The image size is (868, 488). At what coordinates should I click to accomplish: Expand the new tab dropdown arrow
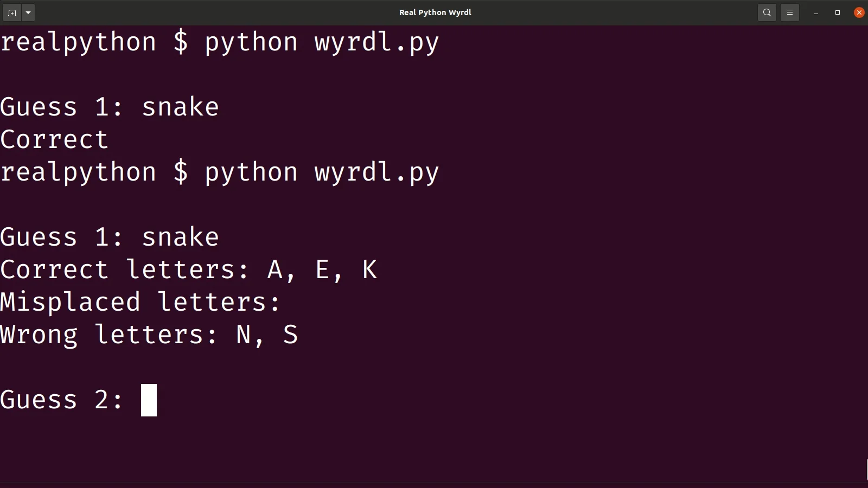tap(28, 12)
